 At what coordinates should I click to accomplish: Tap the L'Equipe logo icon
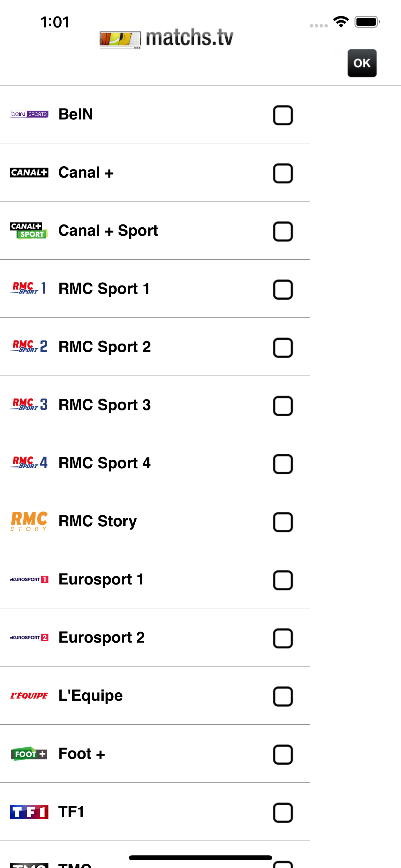click(29, 696)
